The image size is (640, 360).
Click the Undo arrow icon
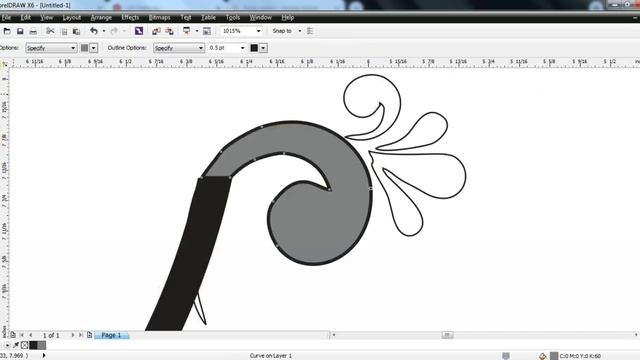pos(94,31)
